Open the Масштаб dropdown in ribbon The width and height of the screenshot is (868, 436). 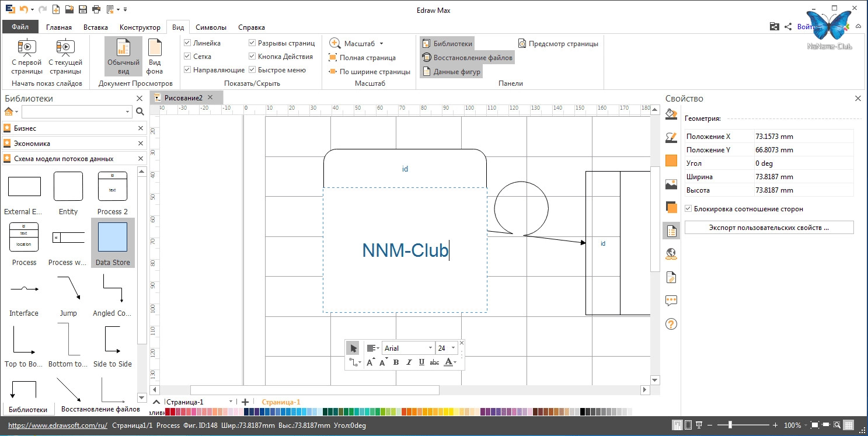point(357,44)
